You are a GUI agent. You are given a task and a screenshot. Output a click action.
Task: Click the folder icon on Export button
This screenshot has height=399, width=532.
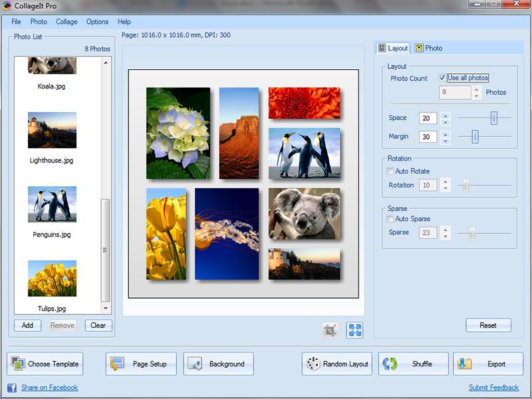465,364
